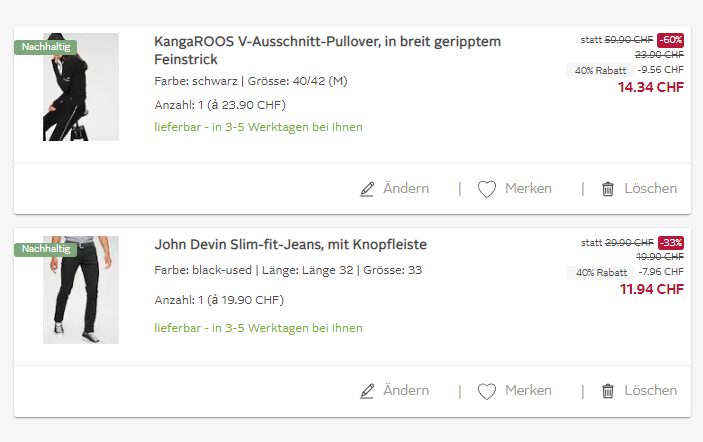Click Löschen text for the jeans
This screenshot has height=442, width=703.
coord(650,391)
